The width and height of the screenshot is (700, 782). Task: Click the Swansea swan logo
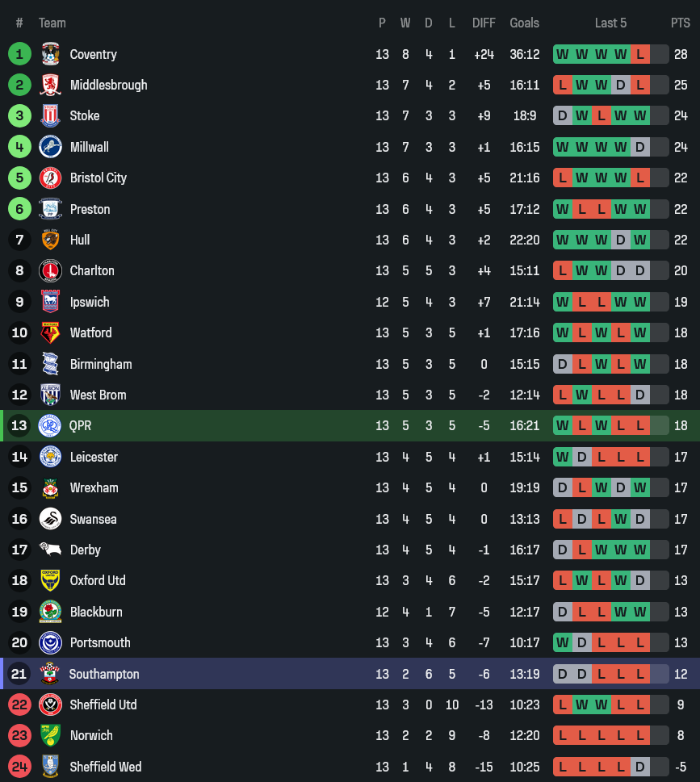(51, 519)
